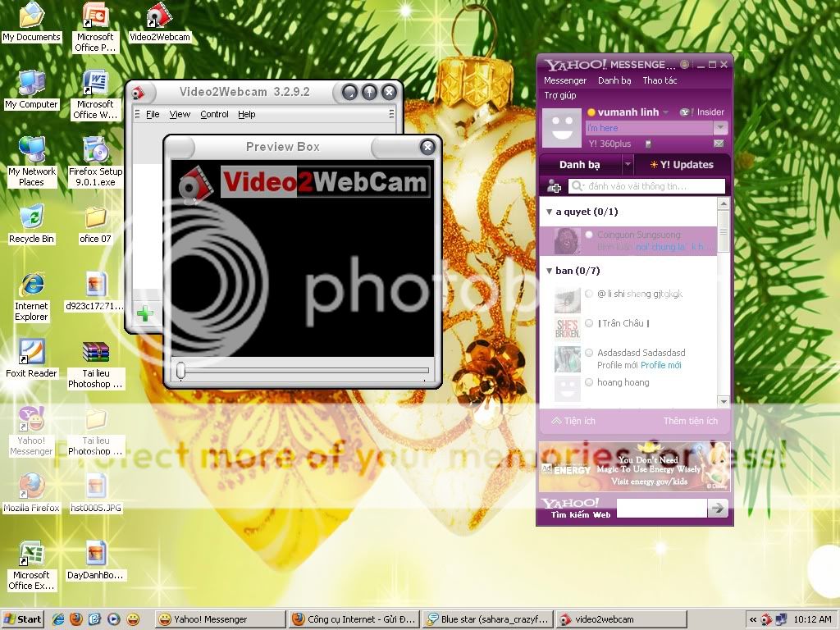This screenshot has height=630, width=840.
Task: Select the Tai lieu Photoshop WinRAR archive
Action: (95, 364)
